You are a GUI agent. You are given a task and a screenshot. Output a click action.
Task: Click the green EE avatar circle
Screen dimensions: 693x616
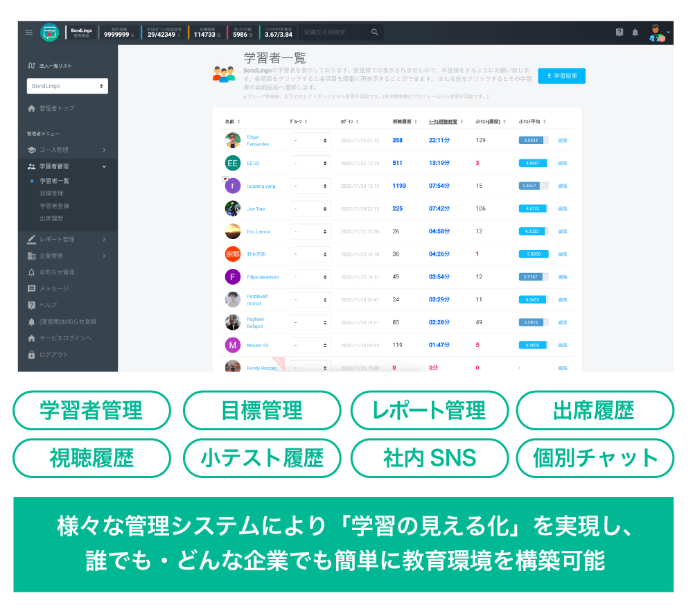(x=233, y=163)
